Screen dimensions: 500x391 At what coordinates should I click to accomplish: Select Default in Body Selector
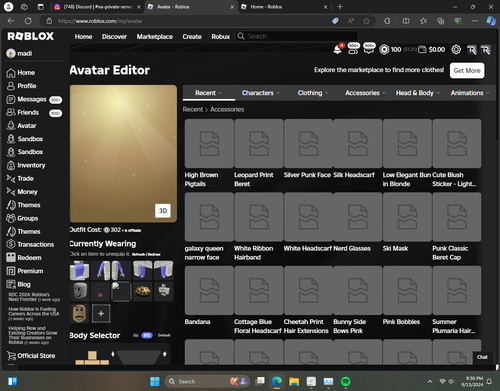pos(164,335)
